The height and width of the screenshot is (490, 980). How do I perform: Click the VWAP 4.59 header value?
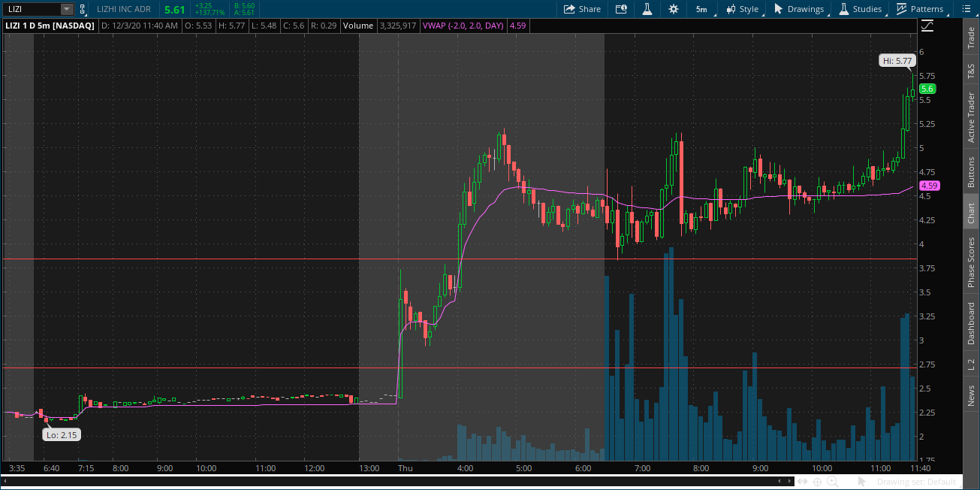(517, 26)
